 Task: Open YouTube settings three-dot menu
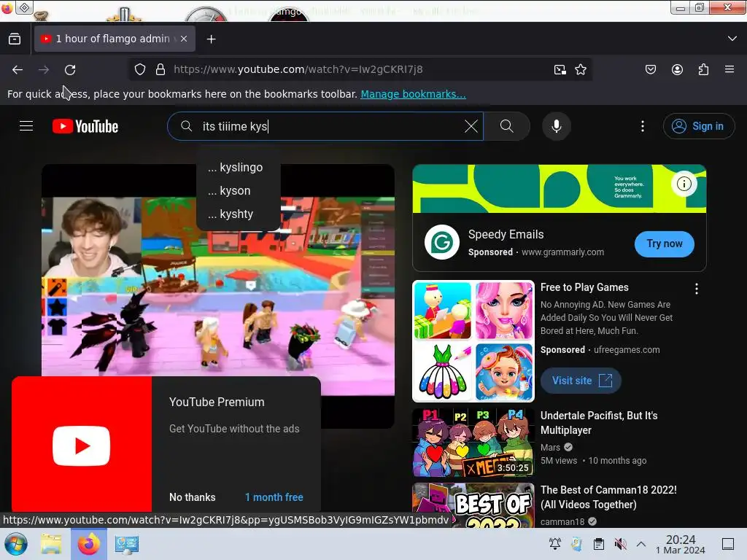pos(643,126)
